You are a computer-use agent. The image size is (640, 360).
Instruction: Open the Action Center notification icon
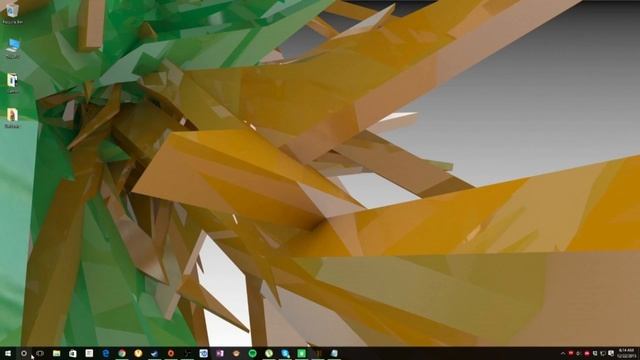click(611, 353)
